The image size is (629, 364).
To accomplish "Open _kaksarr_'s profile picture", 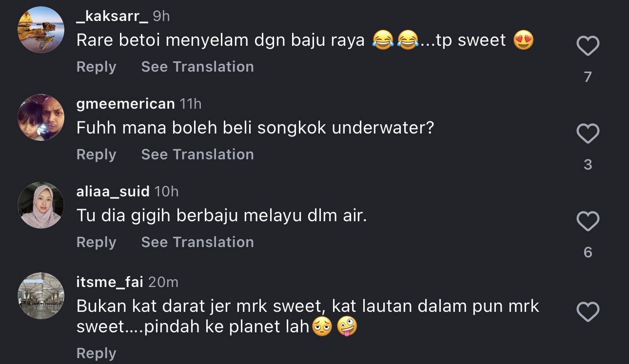I will pyautogui.click(x=41, y=29).
